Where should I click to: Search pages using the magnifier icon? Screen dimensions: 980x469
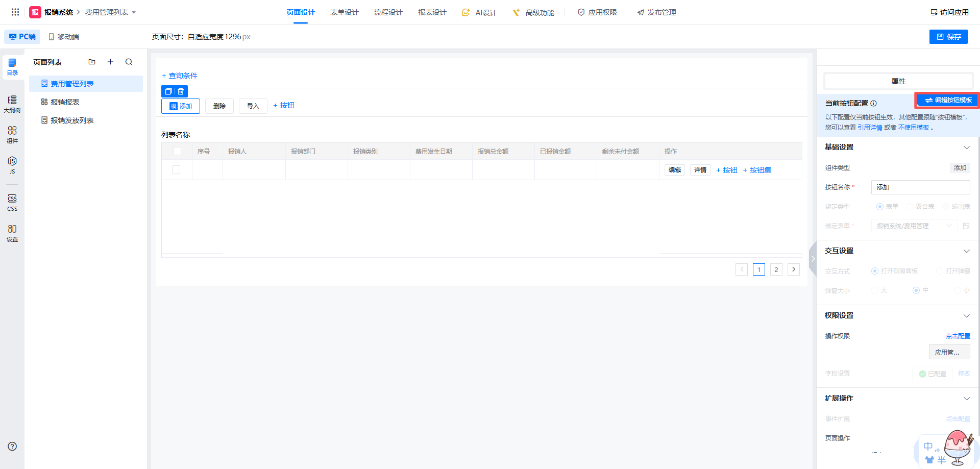pyautogui.click(x=129, y=62)
